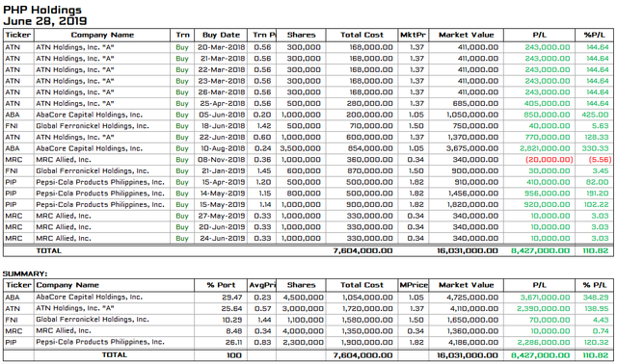Select buy date '22-Jun-2018' cell
The width and height of the screenshot is (617, 364).
pos(221,138)
